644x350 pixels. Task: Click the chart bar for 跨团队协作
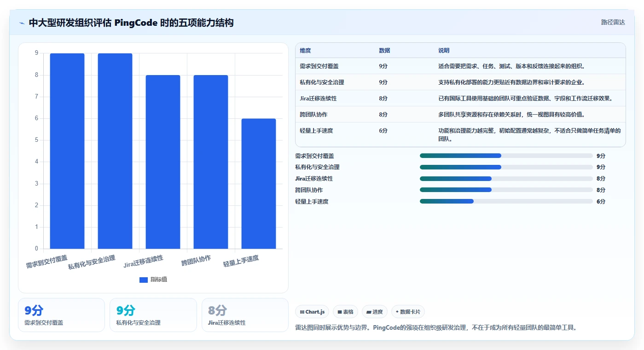pyautogui.click(x=211, y=162)
